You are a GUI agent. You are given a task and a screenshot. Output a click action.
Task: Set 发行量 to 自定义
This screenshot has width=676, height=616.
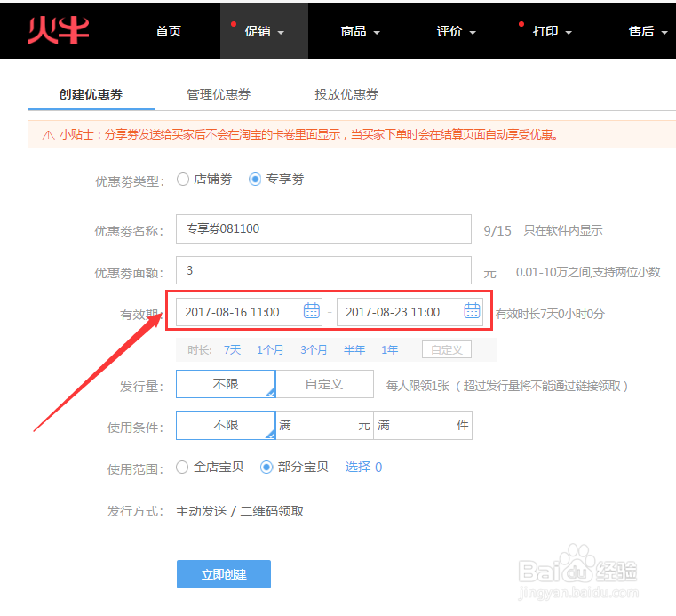[x=324, y=384]
